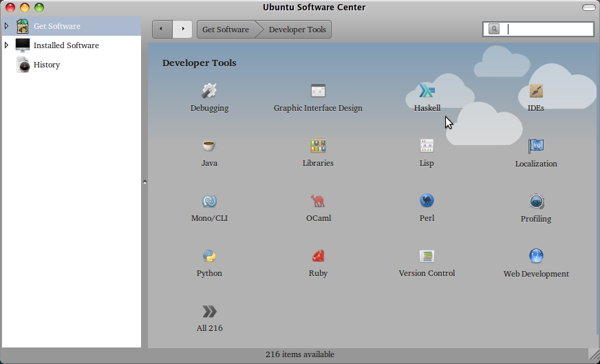Open the Web Development globe icon

click(536, 256)
